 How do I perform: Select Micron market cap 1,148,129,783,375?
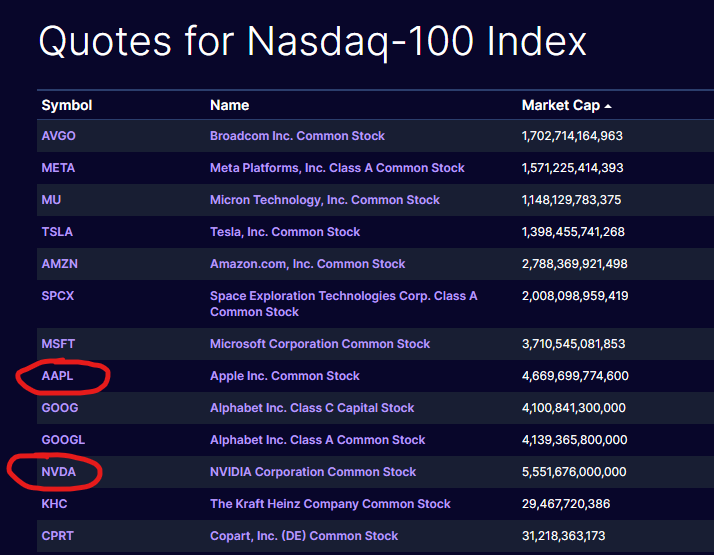(571, 199)
